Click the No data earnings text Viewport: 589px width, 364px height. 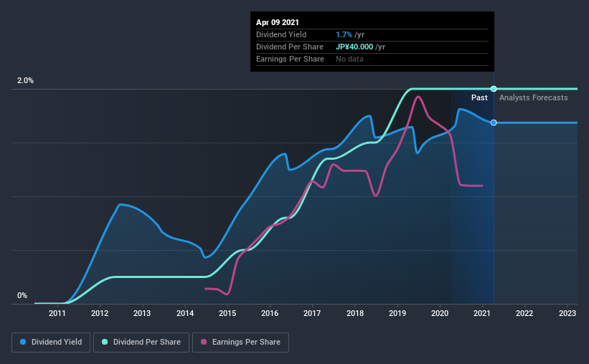point(349,59)
